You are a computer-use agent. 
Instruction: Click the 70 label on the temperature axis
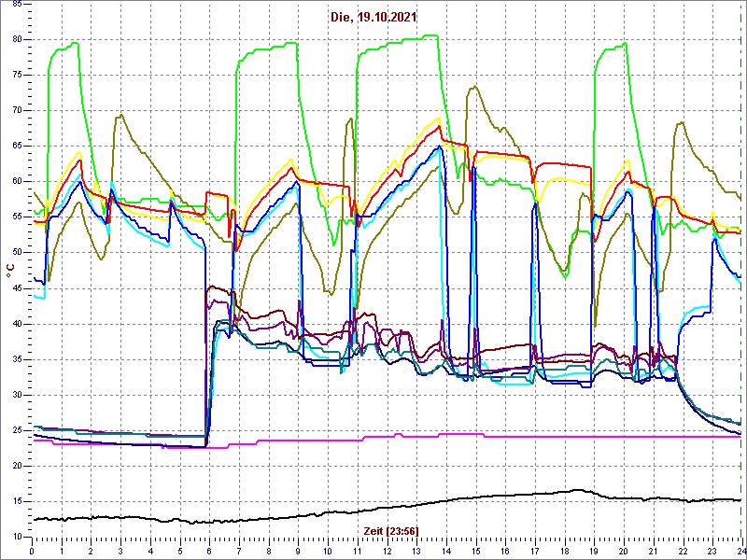pyautogui.click(x=16, y=110)
